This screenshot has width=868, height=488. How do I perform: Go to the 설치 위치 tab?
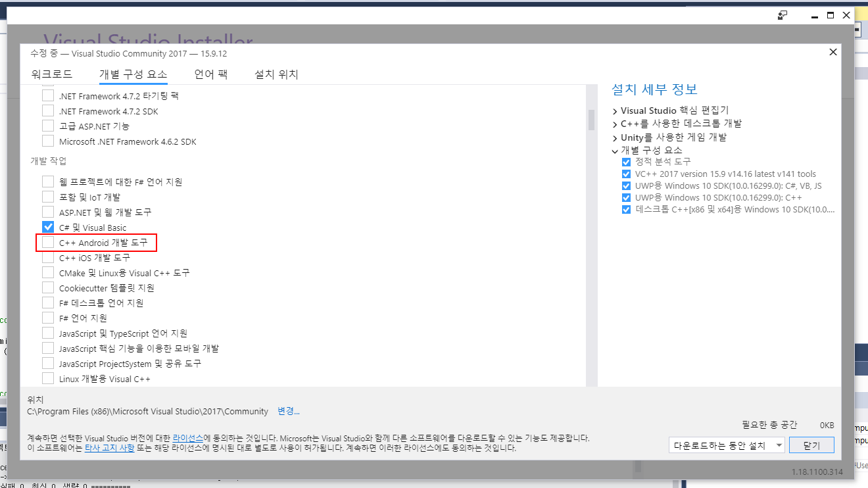coord(276,74)
